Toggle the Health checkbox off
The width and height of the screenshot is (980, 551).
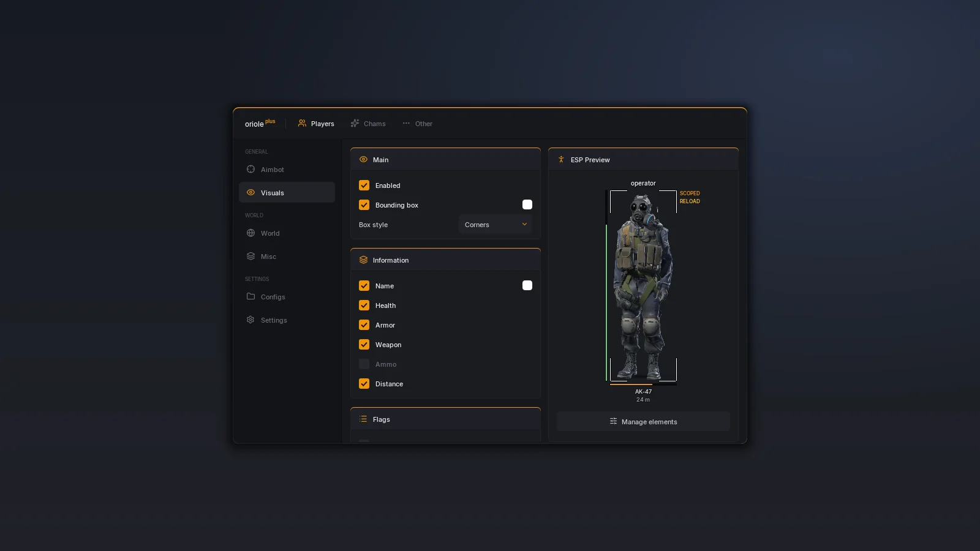pyautogui.click(x=364, y=305)
